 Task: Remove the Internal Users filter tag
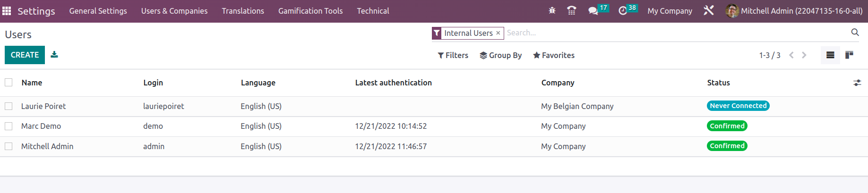(498, 33)
